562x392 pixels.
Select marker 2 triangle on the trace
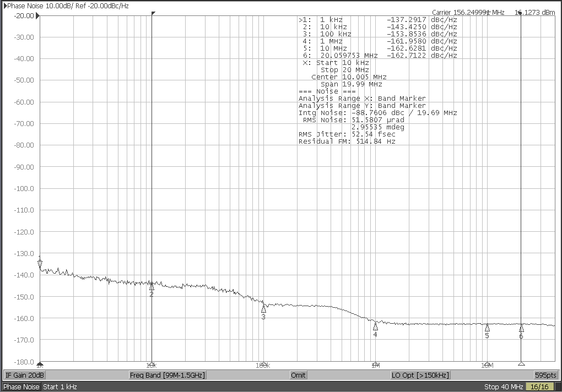tap(152, 287)
